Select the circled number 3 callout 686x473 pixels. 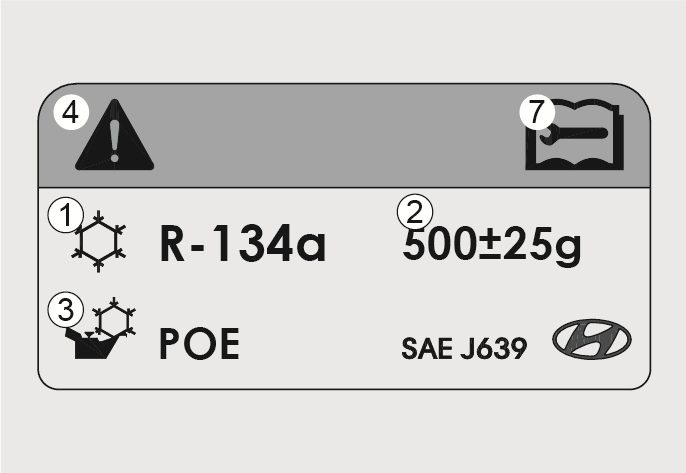point(66,309)
